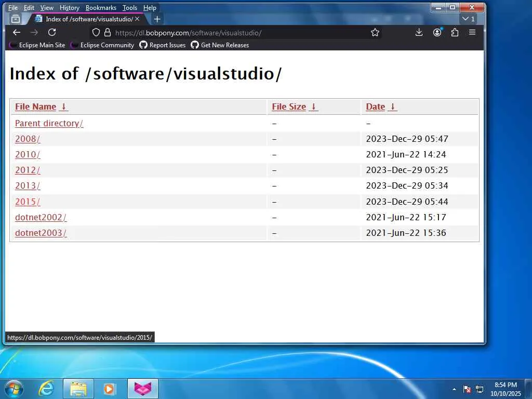Open the 2012/ folder link
This screenshot has width=532, height=399.
(x=28, y=170)
